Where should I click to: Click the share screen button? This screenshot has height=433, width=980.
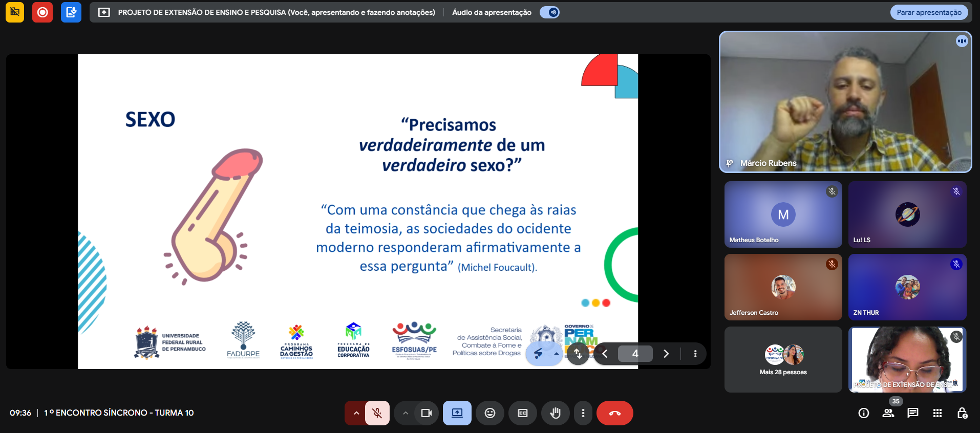[457, 413]
